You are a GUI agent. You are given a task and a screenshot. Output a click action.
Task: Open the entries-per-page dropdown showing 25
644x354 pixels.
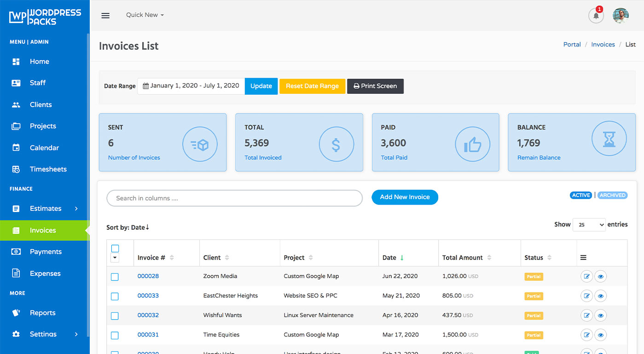589,224
